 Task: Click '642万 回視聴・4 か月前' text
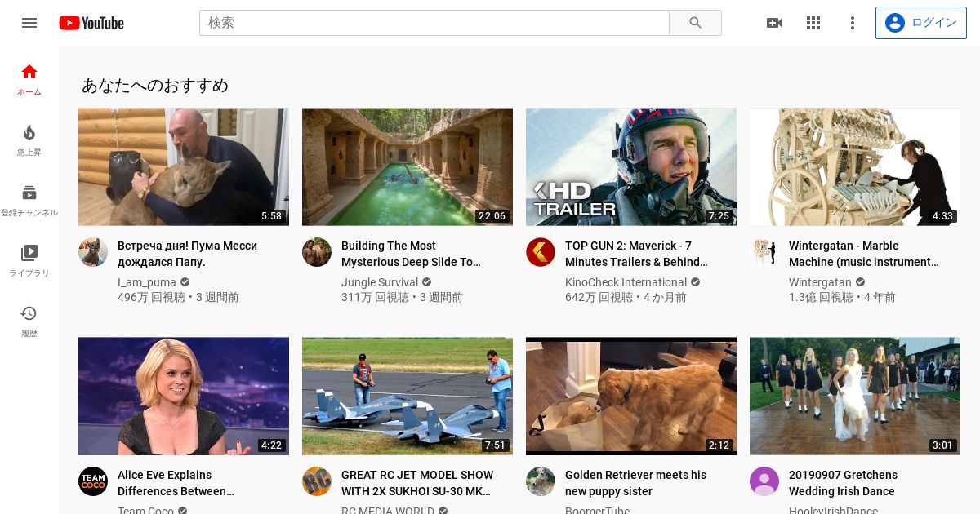626,298
